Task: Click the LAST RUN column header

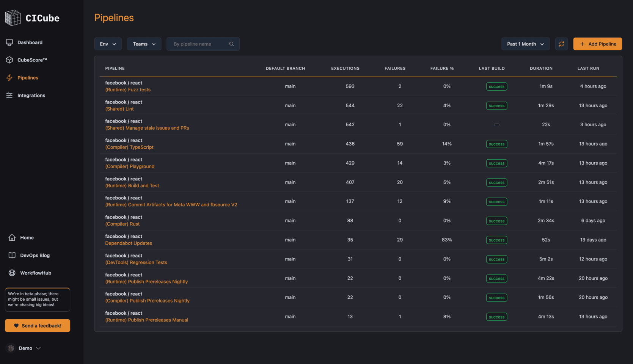Action: (588, 69)
